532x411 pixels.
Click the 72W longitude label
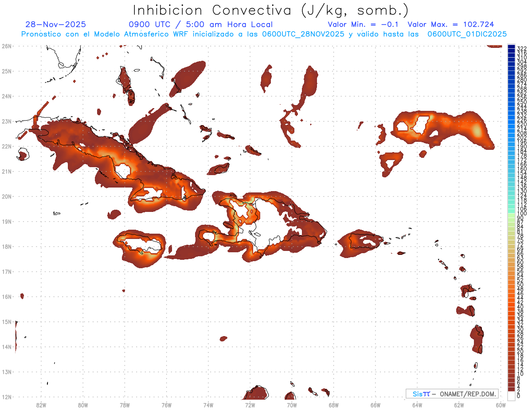point(250,404)
